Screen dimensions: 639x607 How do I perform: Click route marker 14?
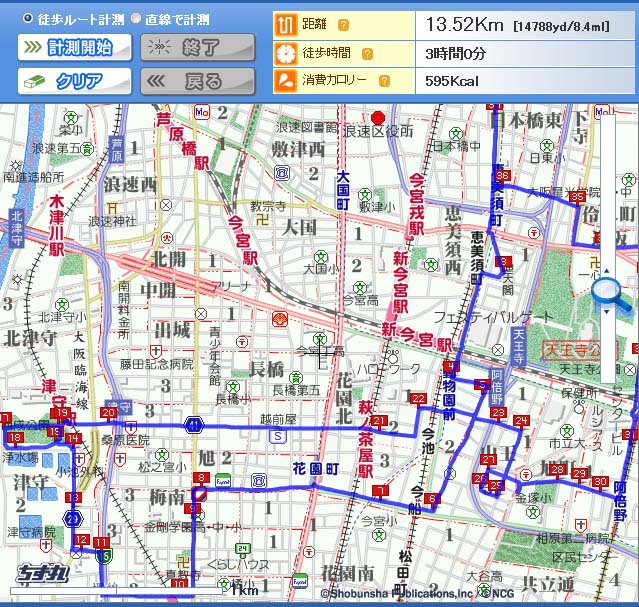point(73,439)
